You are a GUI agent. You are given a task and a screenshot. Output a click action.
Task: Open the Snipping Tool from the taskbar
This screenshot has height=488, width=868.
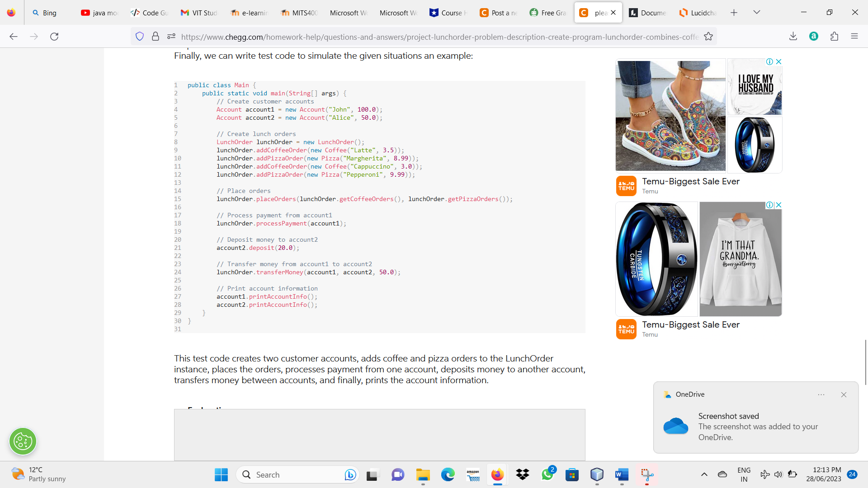click(647, 475)
